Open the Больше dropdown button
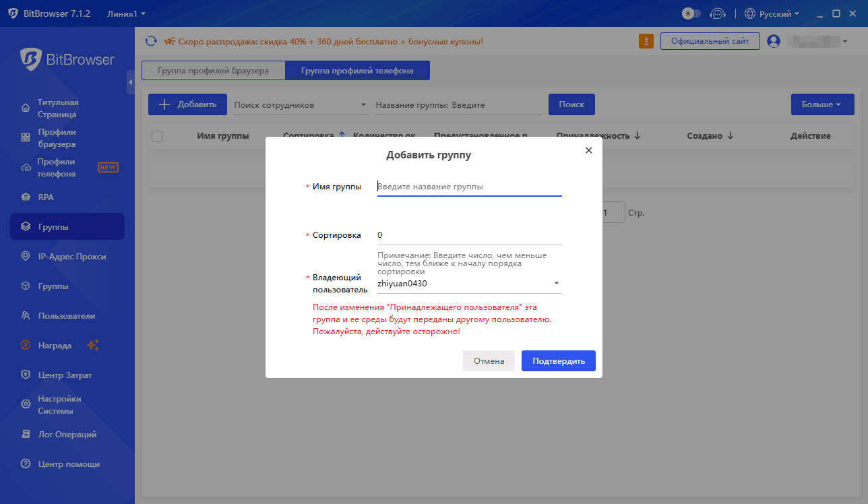Image resolution: width=868 pixels, height=504 pixels. [x=822, y=104]
